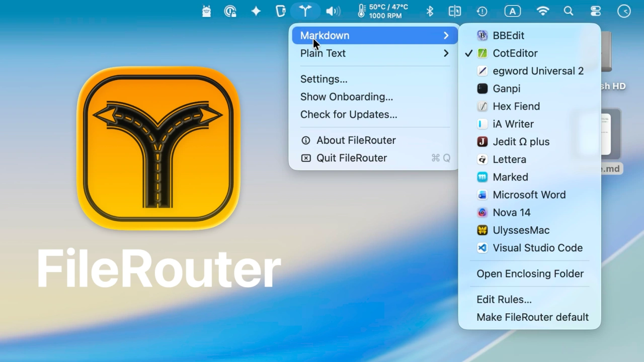Viewport: 644px width, 362px height.
Task: Click the Jedit Ω plus icon
Action: pos(482,142)
